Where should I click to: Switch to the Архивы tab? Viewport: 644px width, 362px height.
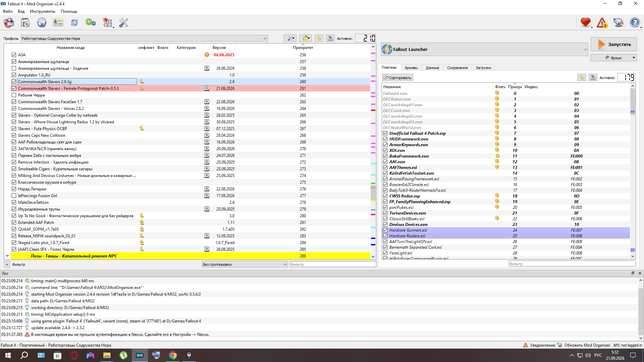(x=411, y=68)
